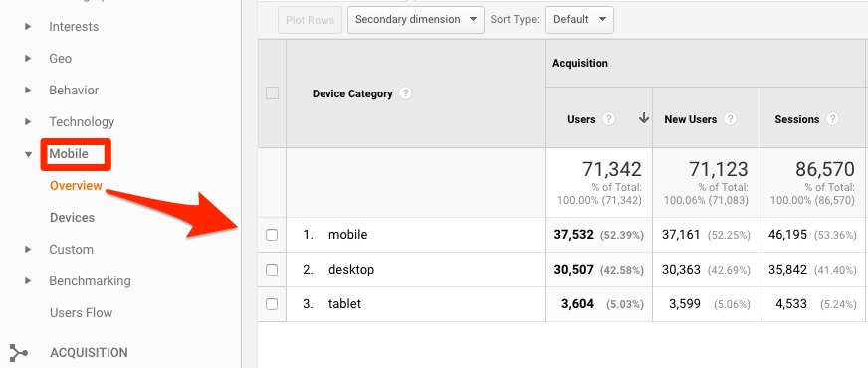Sort by the New Users column
The width and height of the screenshot is (868, 368).
(690, 119)
